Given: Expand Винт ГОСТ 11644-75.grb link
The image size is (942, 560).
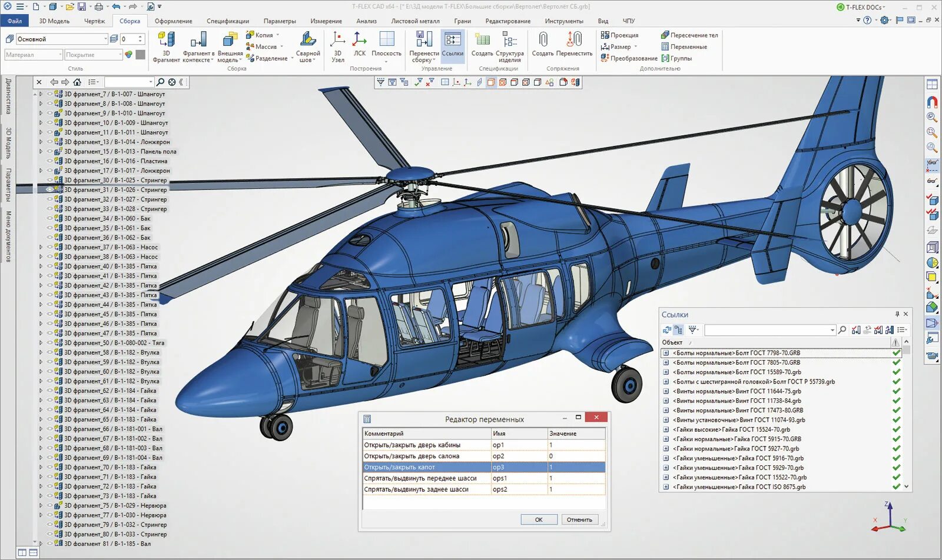Looking at the screenshot, I should (x=666, y=391).
